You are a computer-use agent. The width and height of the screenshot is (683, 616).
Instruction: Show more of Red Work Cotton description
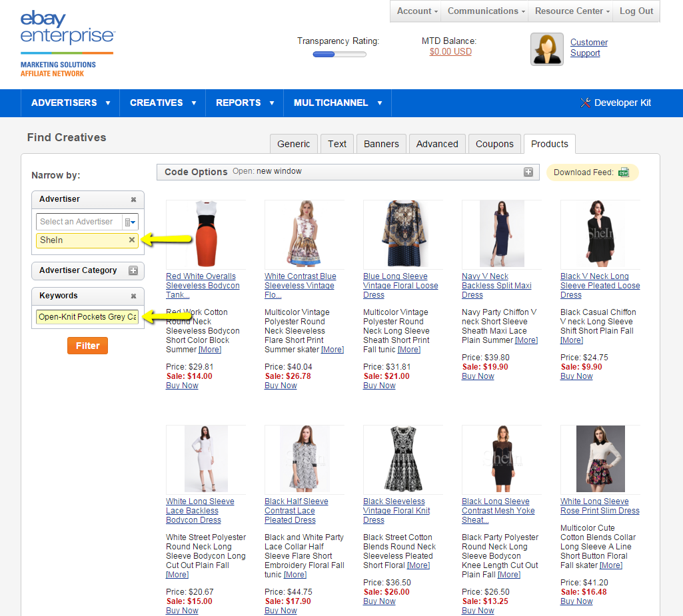210,350
